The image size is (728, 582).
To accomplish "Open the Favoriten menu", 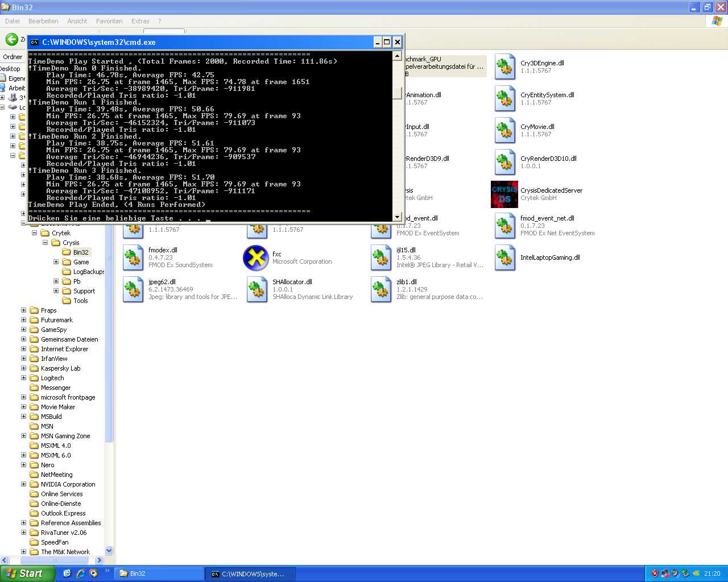I will pyautogui.click(x=109, y=21).
